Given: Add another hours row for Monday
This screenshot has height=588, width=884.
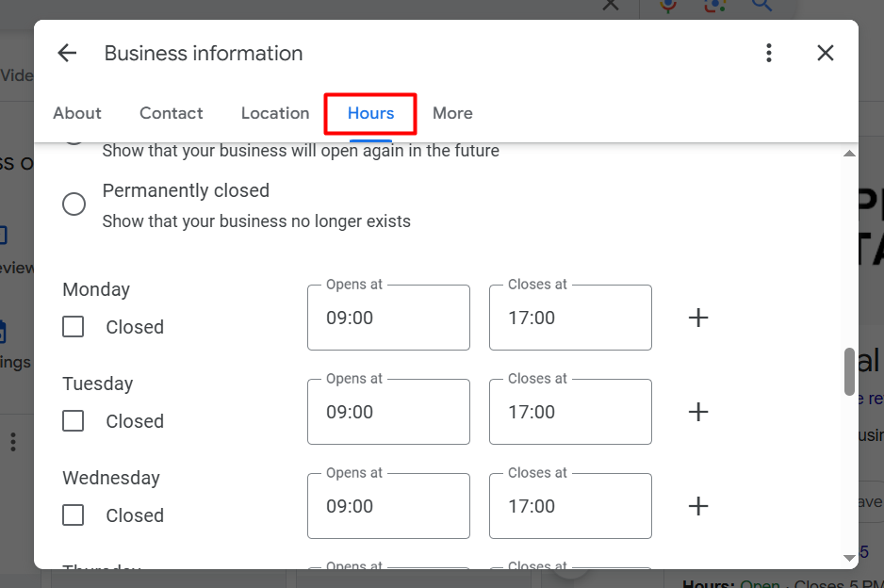Looking at the screenshot, I should click(698, 318).
